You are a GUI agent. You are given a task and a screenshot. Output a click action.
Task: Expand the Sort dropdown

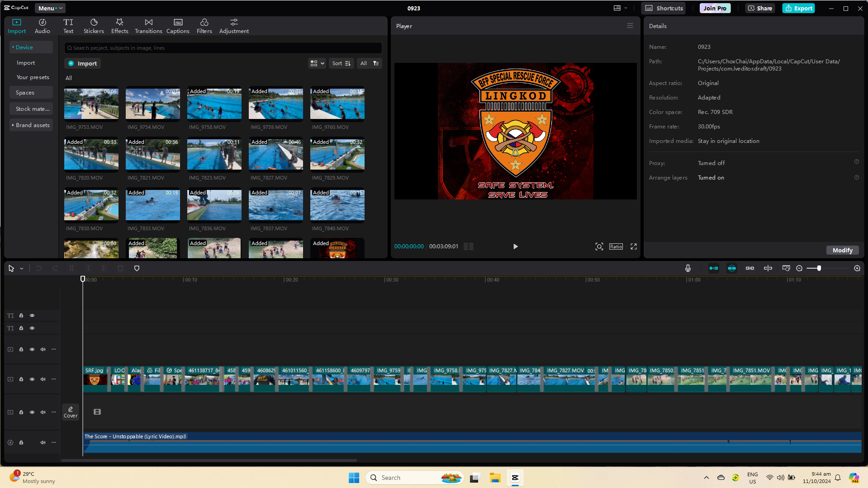pyautogui.click(x=341, y=63)
